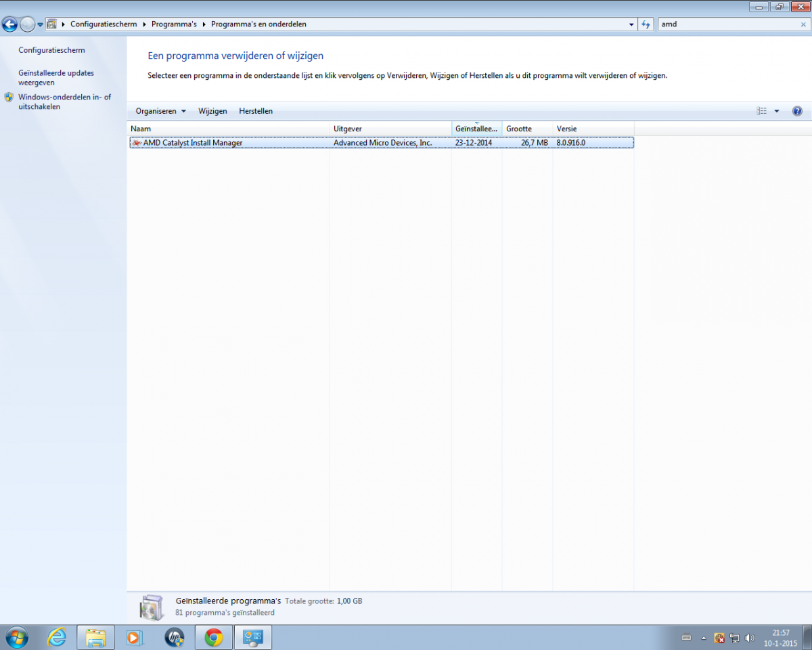Sort by the Grootte column header
This screenshot has width=812, height=650.
pyautogui.click(x=528, y=129)
